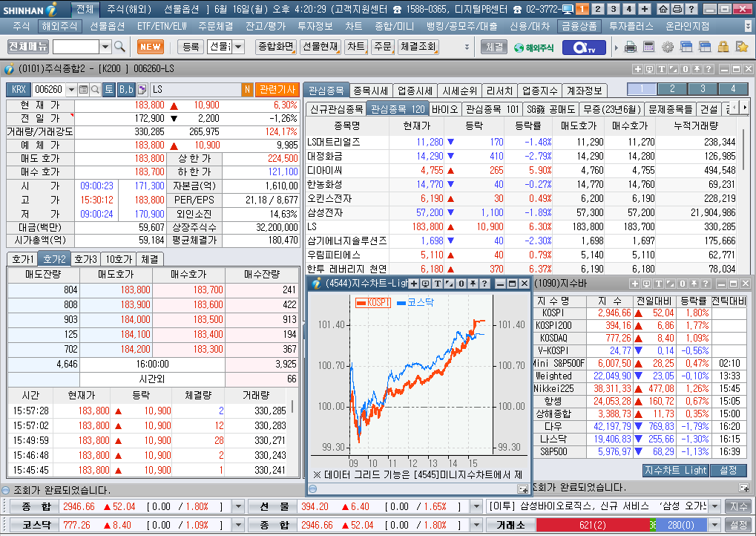Click the 지수차트 Light button
The width and height of the screenshot is (756, 536).
point(675,470)
